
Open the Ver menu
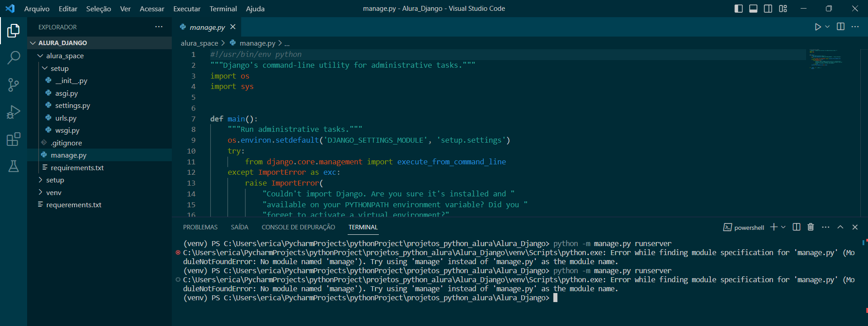(x=125, y=9)
